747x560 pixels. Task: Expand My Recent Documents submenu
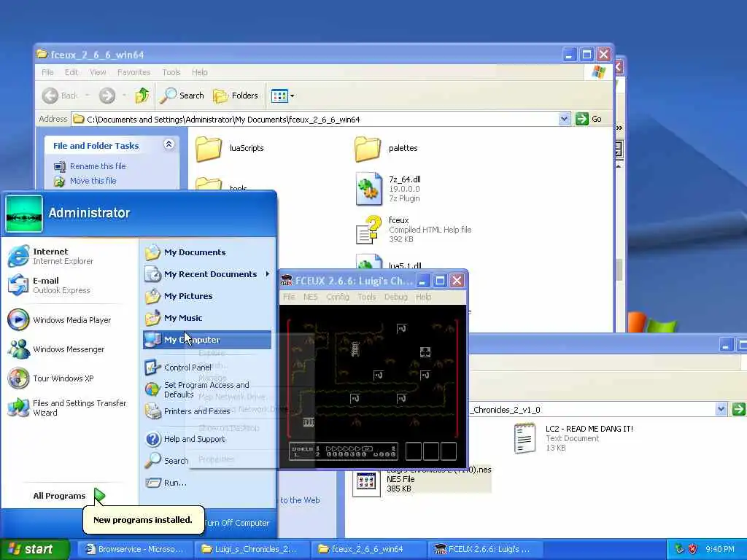tap(206, 274)
